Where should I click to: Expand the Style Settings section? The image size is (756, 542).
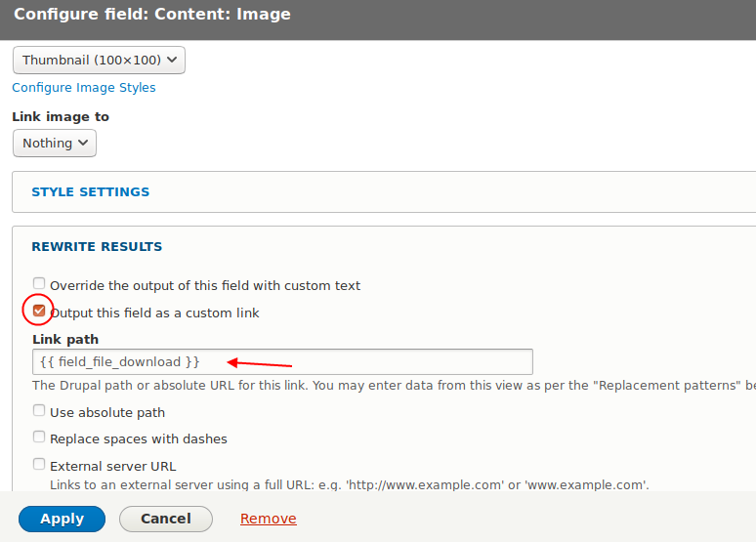click(x=91, y=192)
